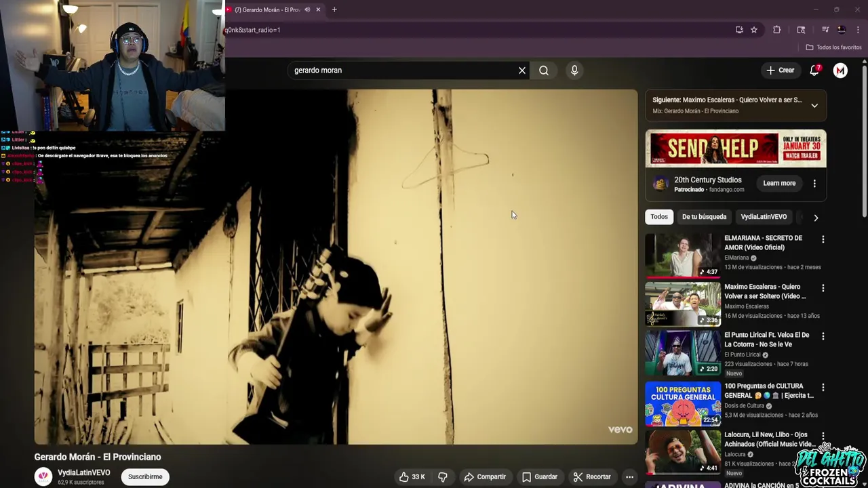Viewport: 868px width, 488px height.
Task: Select the 'VydiaLatinVEVO' filter chip
Action: pos(764,217)
